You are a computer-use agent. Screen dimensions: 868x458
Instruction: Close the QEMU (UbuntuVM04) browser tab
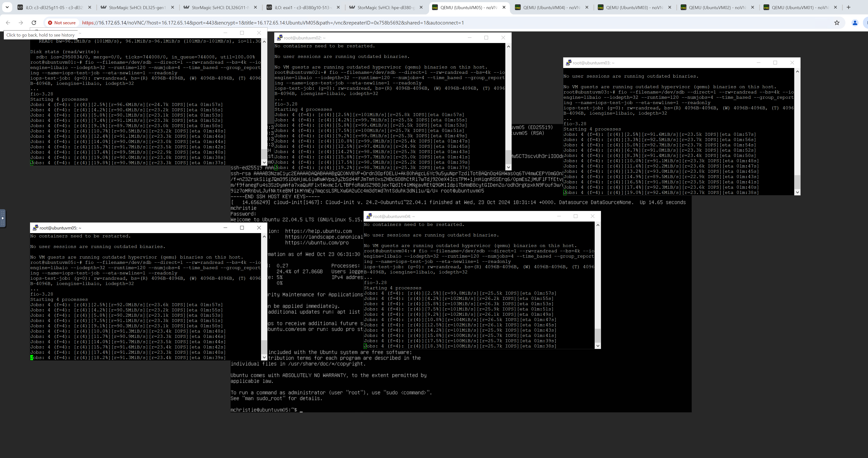(587, 7)
